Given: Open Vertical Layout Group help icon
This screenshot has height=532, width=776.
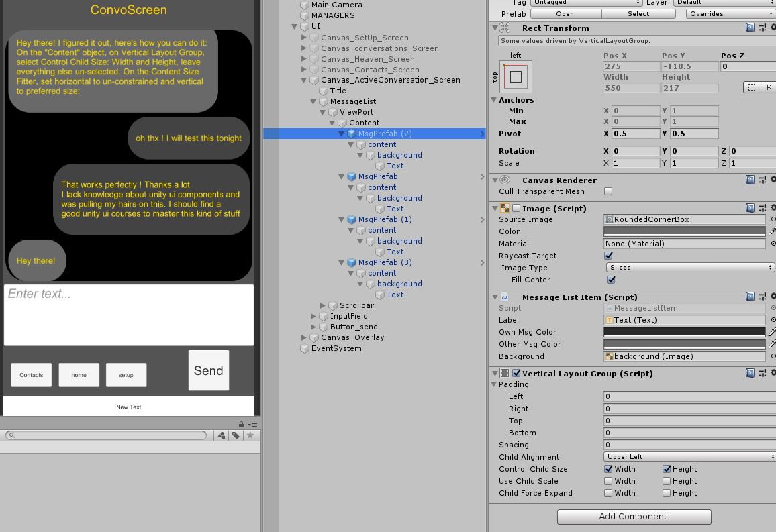Looking at the screenshot, I should 750,373.
